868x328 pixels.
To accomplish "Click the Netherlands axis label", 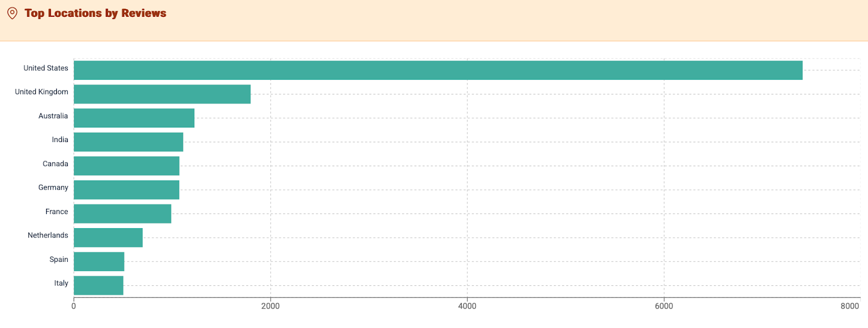I will [x=48, y=235].
